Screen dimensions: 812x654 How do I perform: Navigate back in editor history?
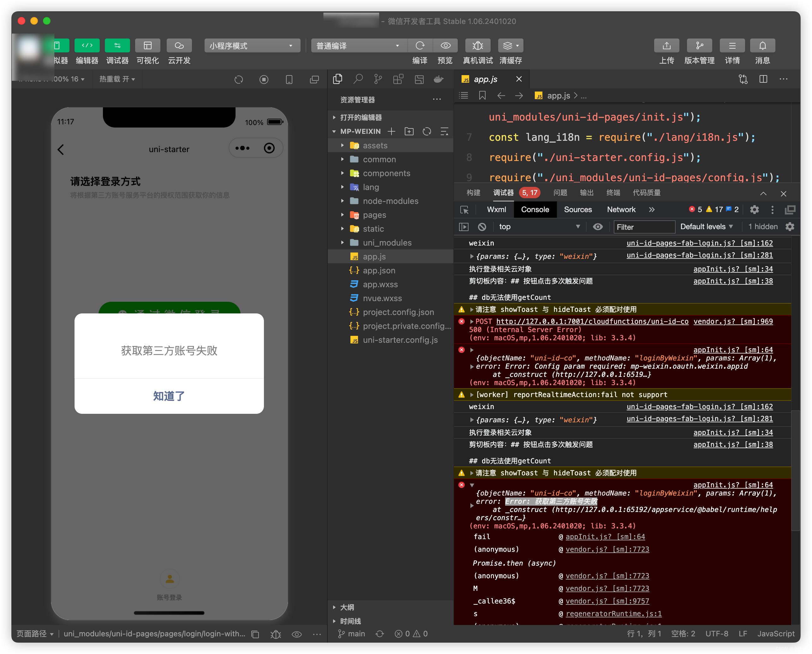(x=501, y=96)
